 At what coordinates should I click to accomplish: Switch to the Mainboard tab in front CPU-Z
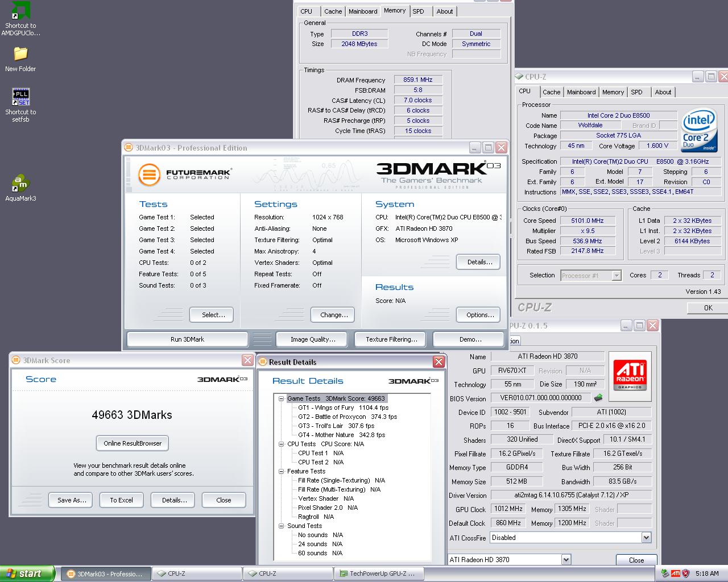pyautogui.click(x=581, y=92)
